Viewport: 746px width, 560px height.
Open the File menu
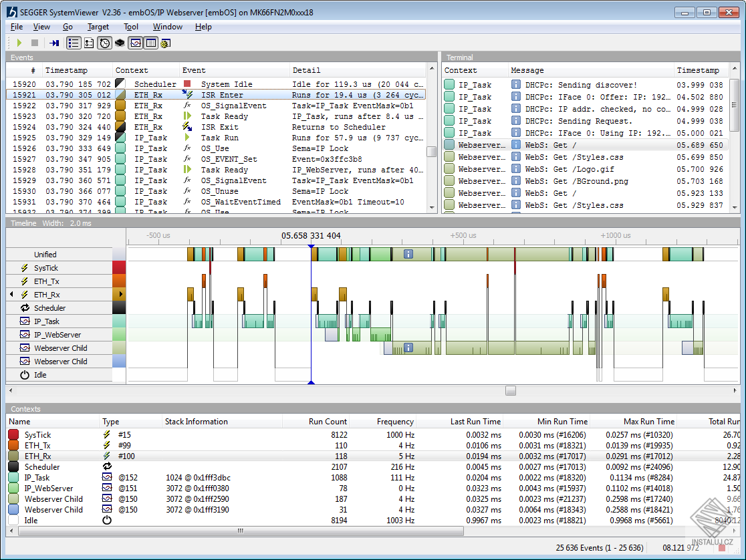pos(17,27)
